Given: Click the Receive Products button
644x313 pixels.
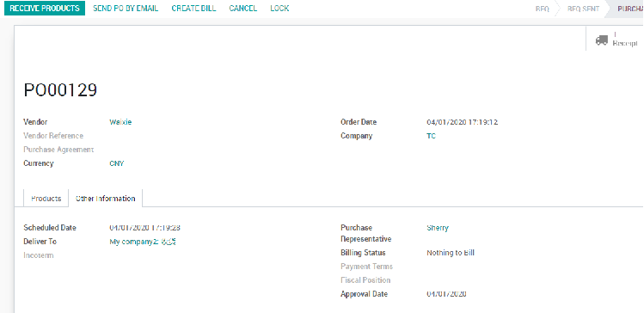Looking at the screenshot, I should [45, 9].
